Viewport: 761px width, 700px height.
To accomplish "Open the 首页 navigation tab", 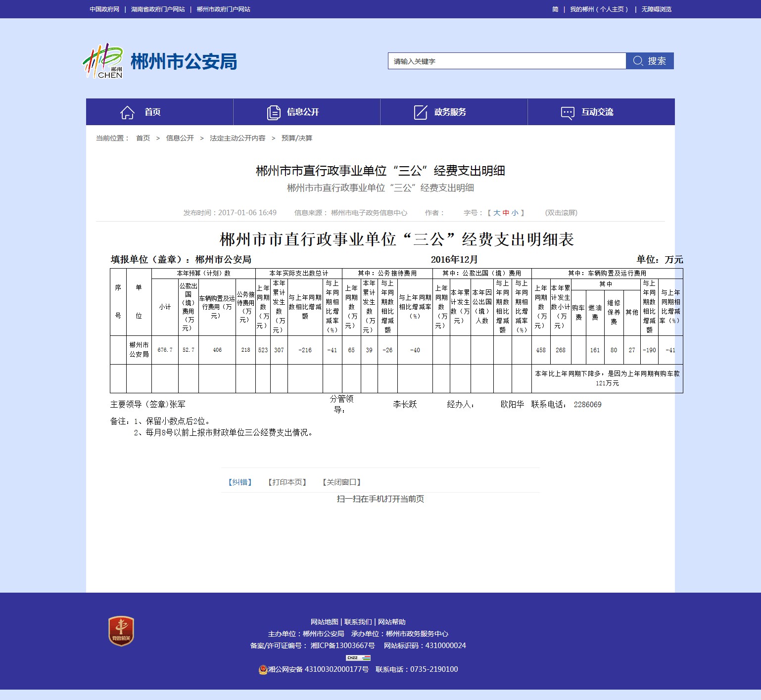I will click(x=159, y=112).
